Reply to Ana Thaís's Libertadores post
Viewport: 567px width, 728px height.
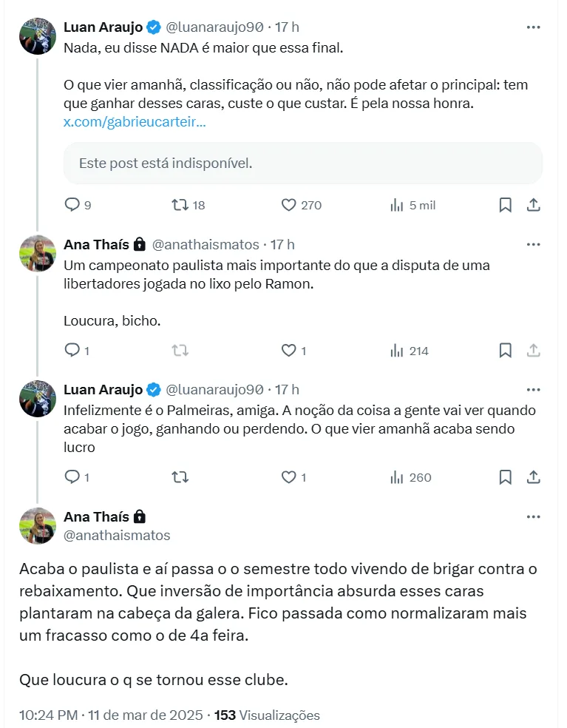point(72,351)
